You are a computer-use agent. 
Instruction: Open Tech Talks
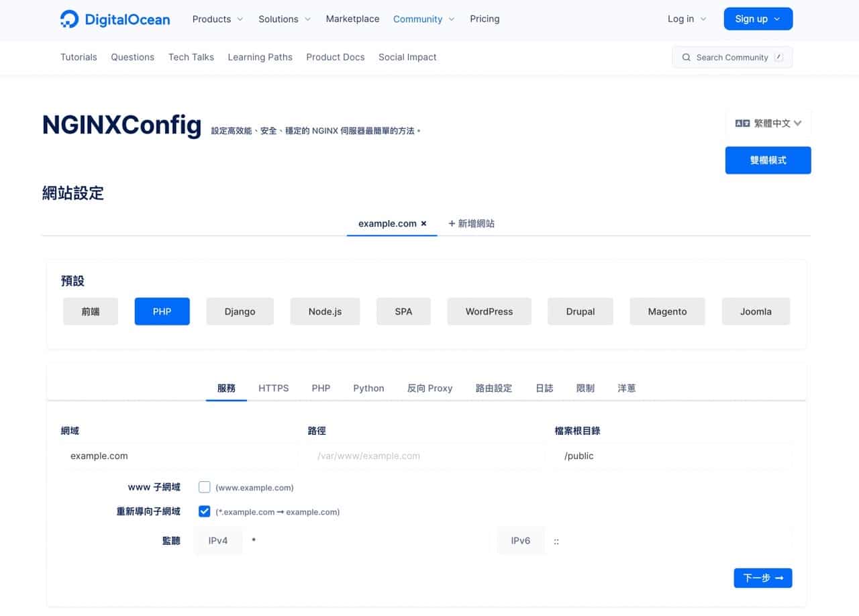[x=191, y=57]
